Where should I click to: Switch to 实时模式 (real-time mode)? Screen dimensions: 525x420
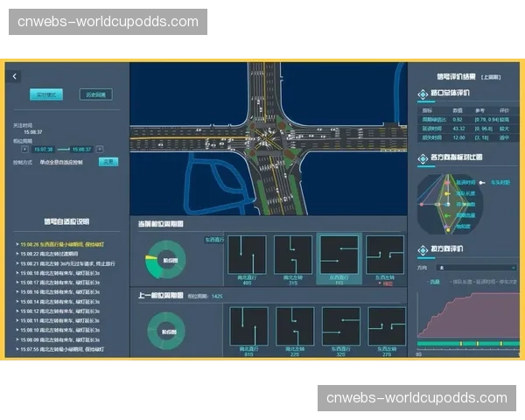(x=45, y=94)
